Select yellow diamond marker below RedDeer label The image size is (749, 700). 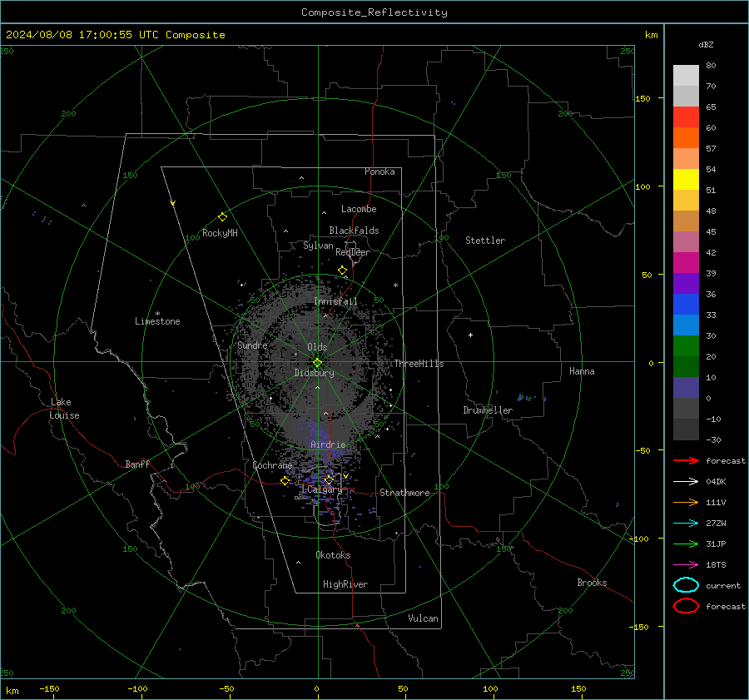(x=342, y=271)
